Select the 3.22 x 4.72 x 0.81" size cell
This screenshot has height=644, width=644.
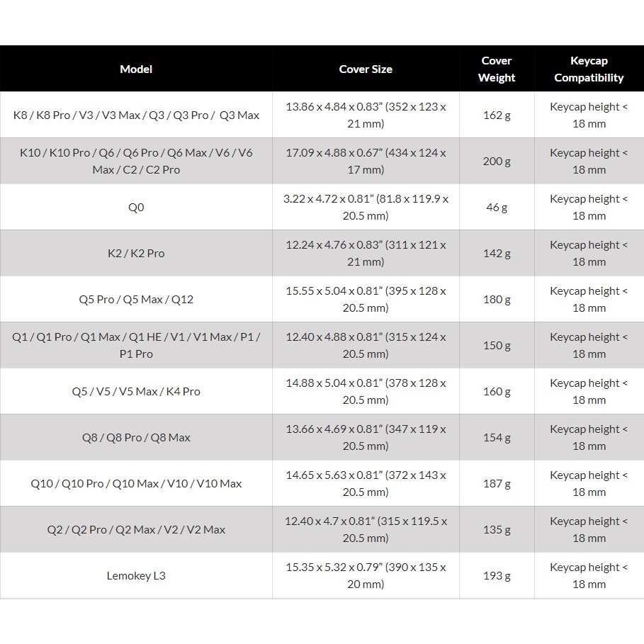[366, 208]
